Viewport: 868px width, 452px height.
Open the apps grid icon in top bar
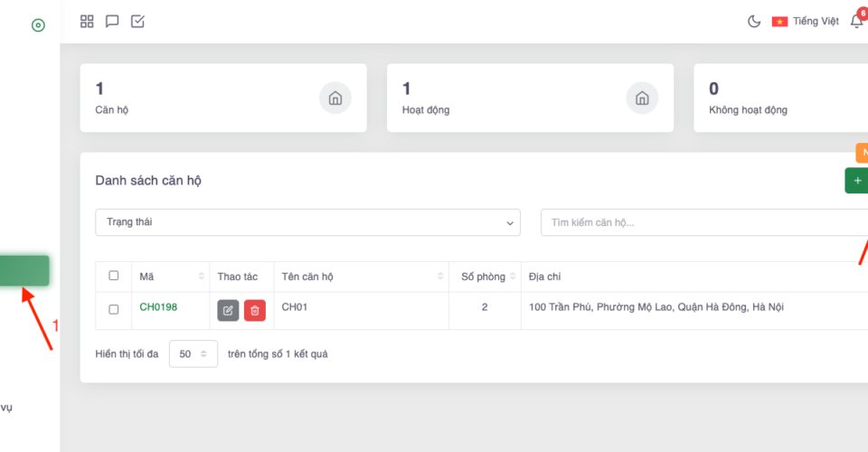87,21
